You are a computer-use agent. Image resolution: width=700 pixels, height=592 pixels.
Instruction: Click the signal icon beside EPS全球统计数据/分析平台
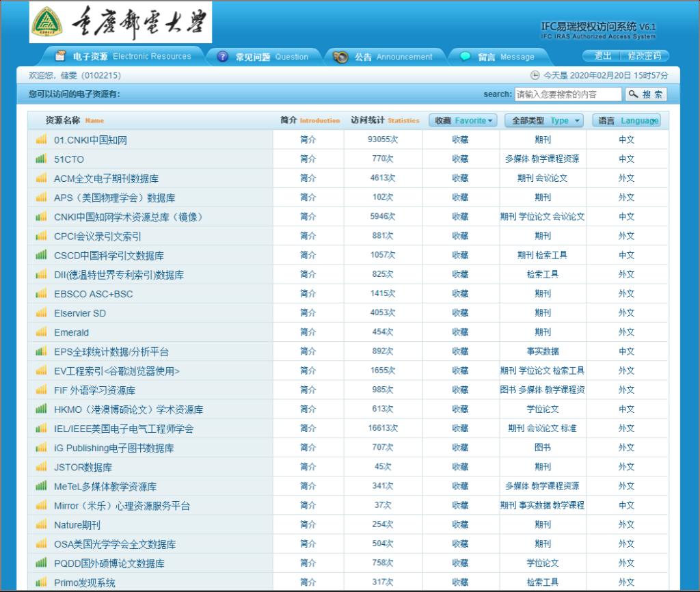pos(41,351)
